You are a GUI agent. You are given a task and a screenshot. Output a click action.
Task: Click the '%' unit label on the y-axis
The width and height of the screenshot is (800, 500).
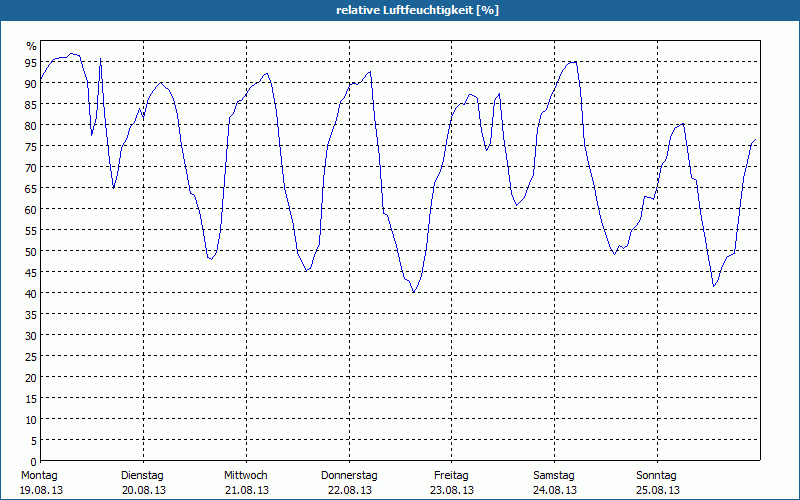32,46
